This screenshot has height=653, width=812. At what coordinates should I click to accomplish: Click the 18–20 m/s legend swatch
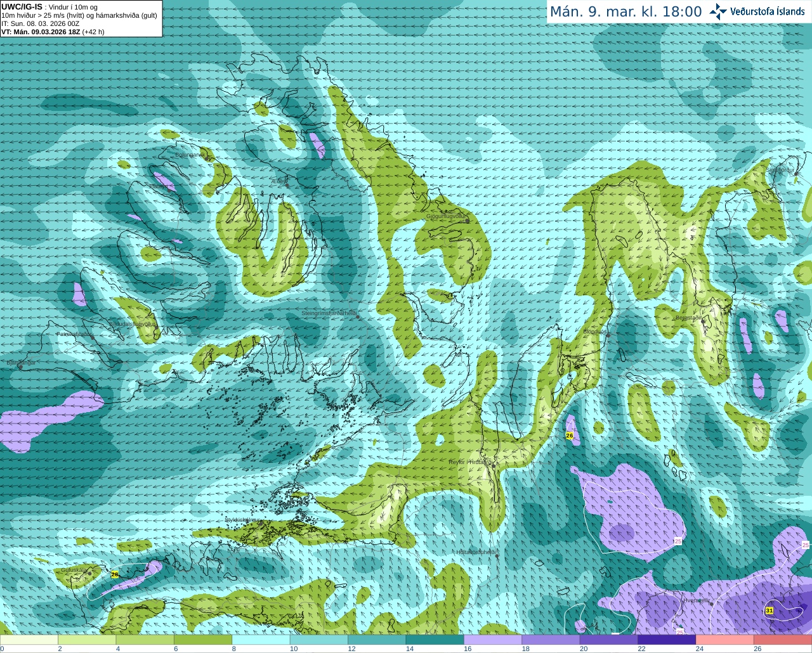click(x=551, y=640)
